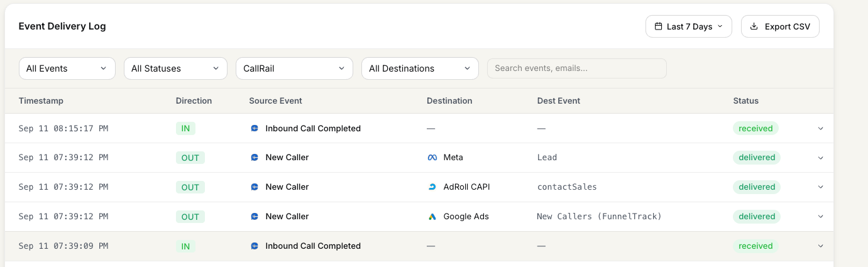Viewport: 868px width, 267px height.
Task: Click the OUT badge in the Meta row
Action: [190, 158]
